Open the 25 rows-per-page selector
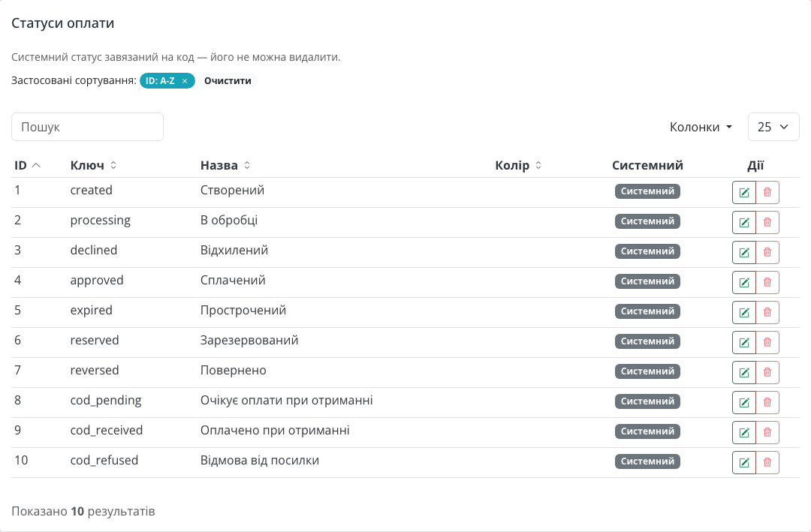 click(773, 127)
